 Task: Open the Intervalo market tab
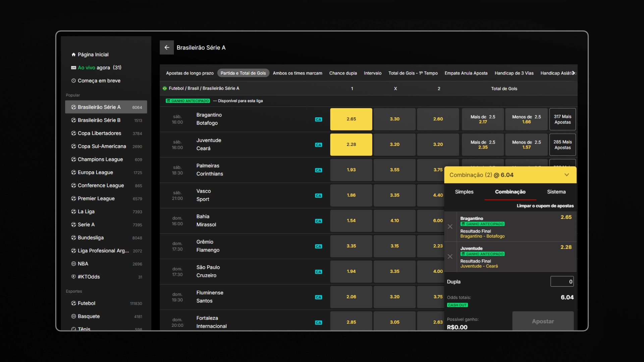coord(373,73)
